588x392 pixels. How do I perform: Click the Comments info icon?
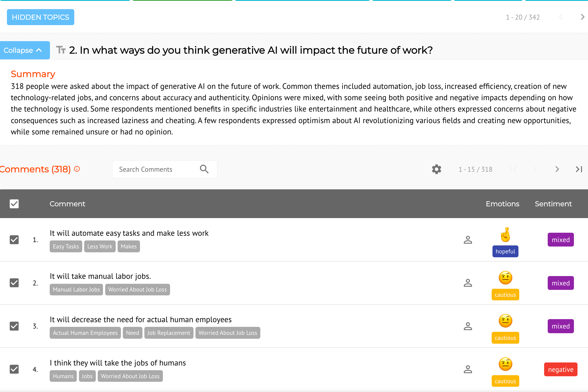coord(77,169)
